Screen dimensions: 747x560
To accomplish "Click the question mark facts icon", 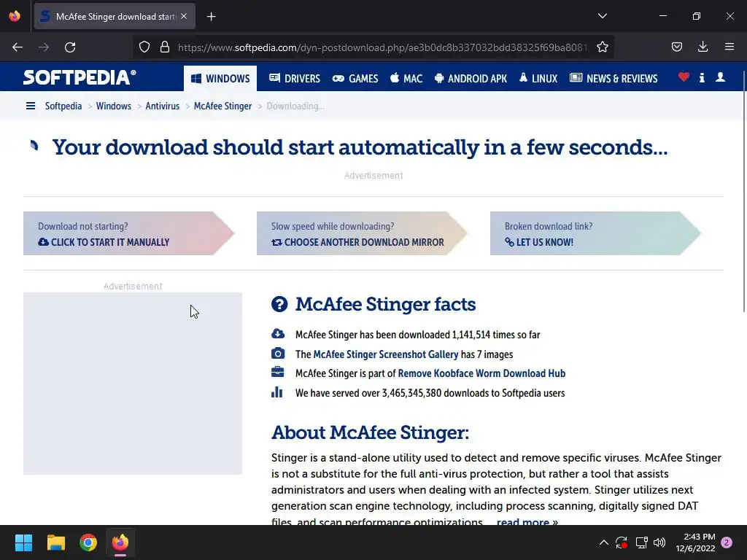I will 279,304.
